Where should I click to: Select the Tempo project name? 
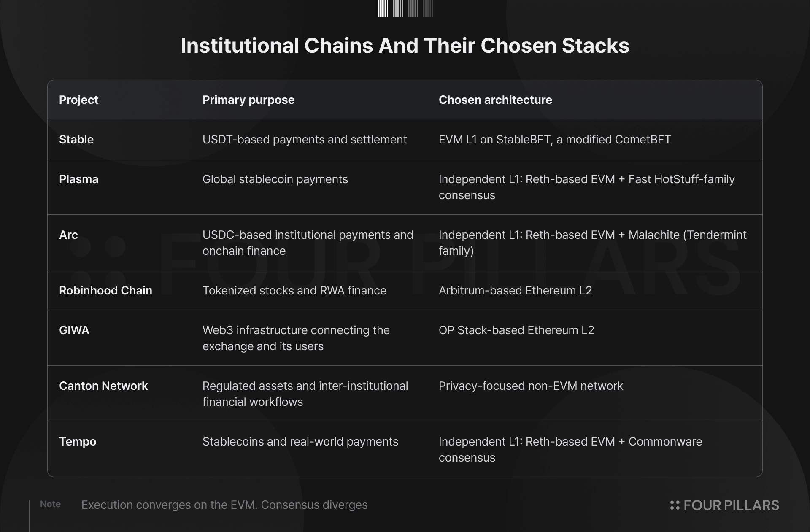click(78, 441)
